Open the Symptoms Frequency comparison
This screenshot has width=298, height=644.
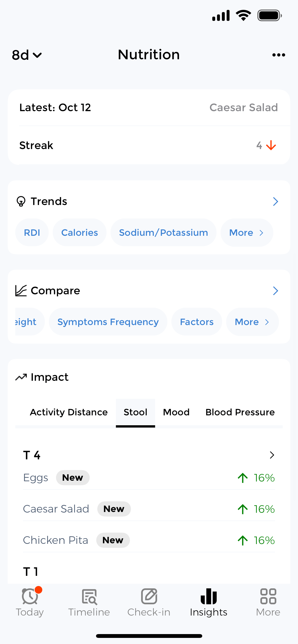pos(108,322)
